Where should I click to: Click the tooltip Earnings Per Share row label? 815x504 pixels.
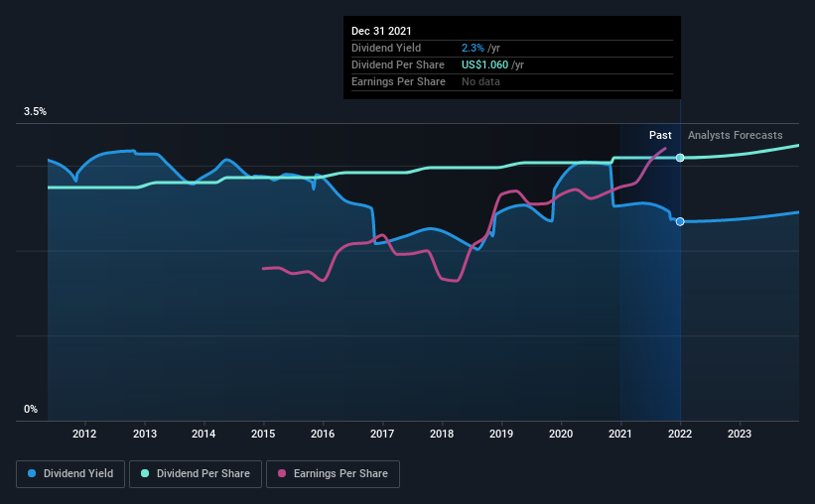(399, 81)
